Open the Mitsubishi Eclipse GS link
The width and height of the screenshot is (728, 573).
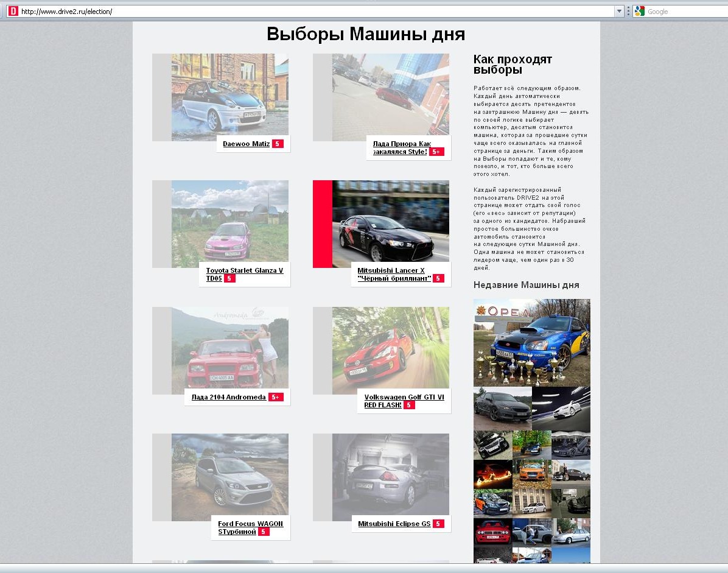point(394,524)
